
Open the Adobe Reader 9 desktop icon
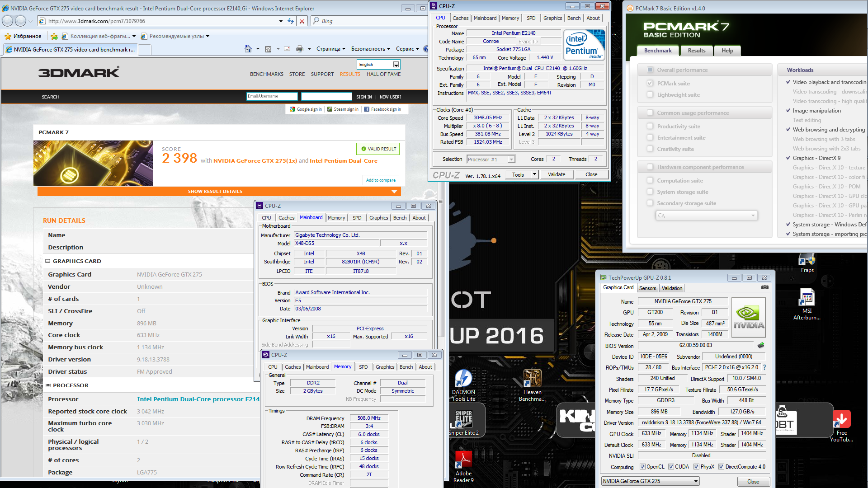point(463,467)
